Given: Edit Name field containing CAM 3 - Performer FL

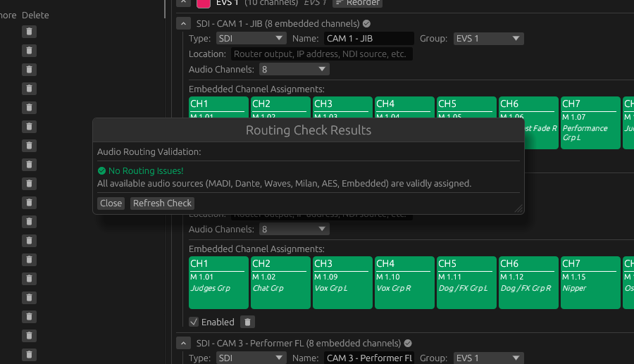Looking at the screenshot, I should pyautogui.click(x=368, y=358).
